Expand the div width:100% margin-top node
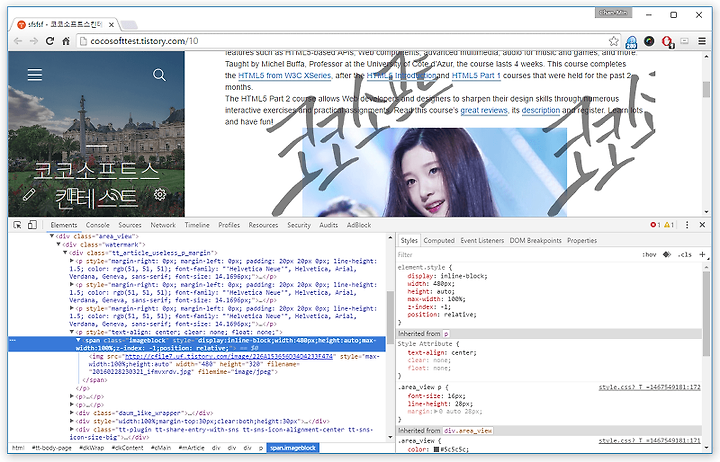 coord(72,421)
